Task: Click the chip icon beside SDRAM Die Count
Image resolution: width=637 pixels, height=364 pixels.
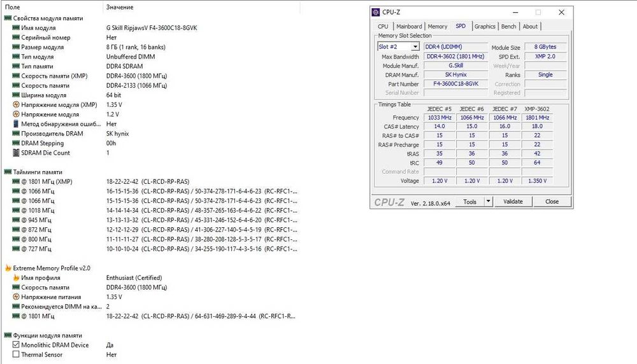Action: pyautogui.click(x=16, y=153)
